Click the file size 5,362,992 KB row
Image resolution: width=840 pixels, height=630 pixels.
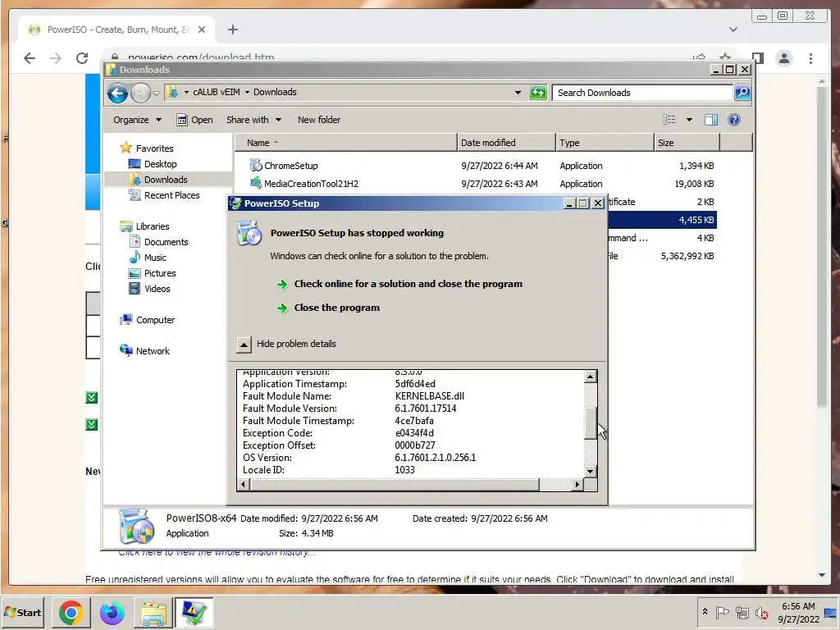(663, 256)
